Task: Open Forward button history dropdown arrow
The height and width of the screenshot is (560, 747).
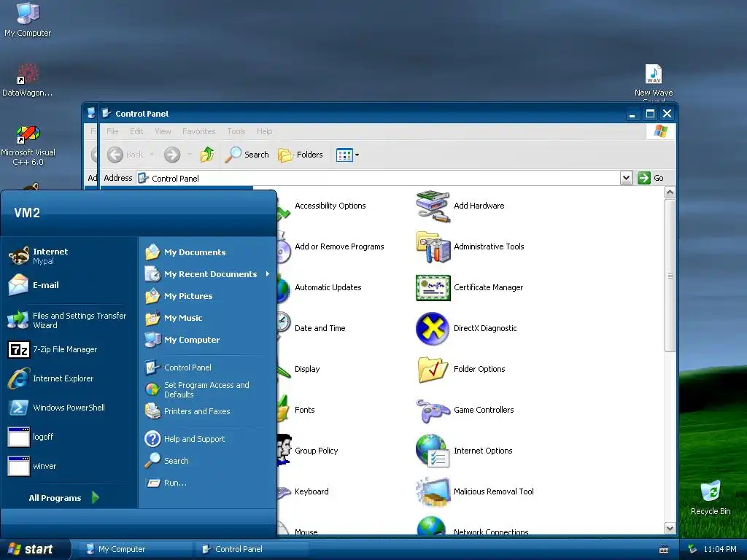Action: coord(189,155)
